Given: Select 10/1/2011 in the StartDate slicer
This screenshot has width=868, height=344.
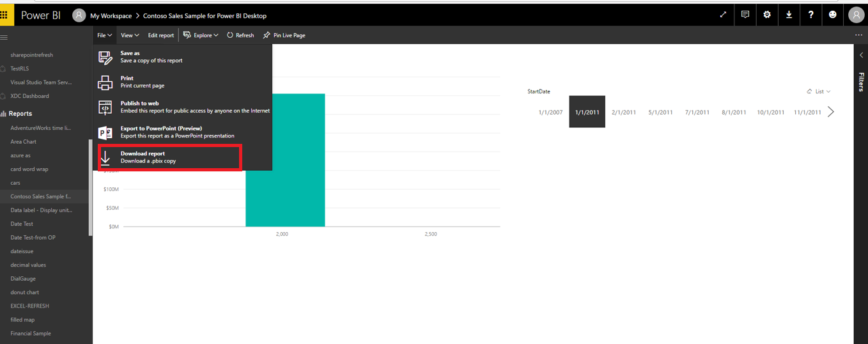Looking at the screenshot, I should [x=770, y=112].
